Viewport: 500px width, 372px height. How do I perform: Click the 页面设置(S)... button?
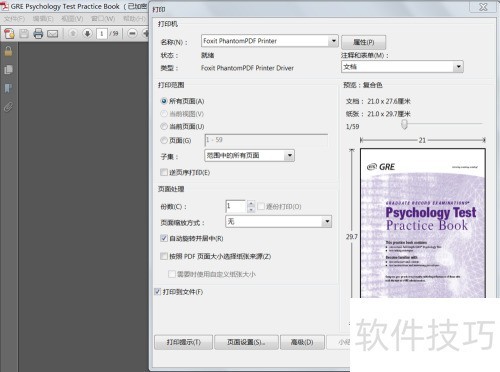point(246,342)
